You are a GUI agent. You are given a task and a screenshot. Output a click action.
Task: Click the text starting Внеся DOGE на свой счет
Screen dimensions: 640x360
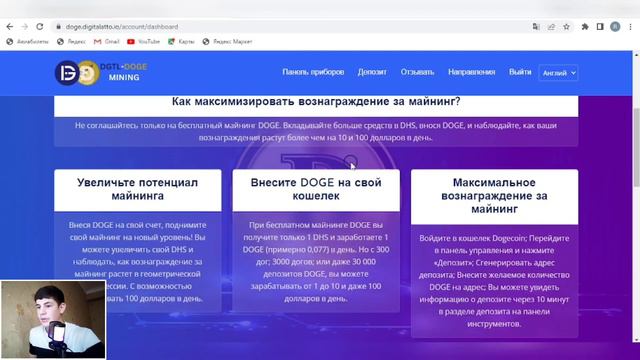coord(138,262)
